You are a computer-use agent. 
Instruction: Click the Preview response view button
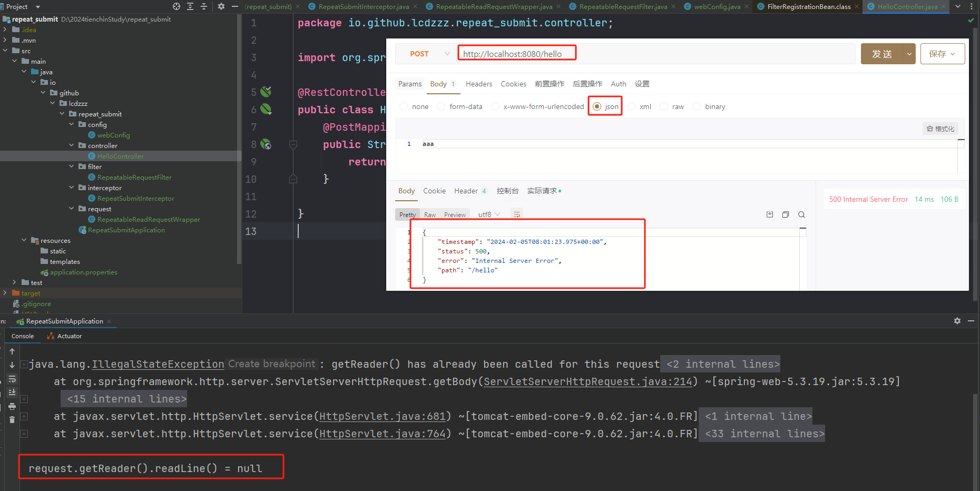(x=455, y=214)
